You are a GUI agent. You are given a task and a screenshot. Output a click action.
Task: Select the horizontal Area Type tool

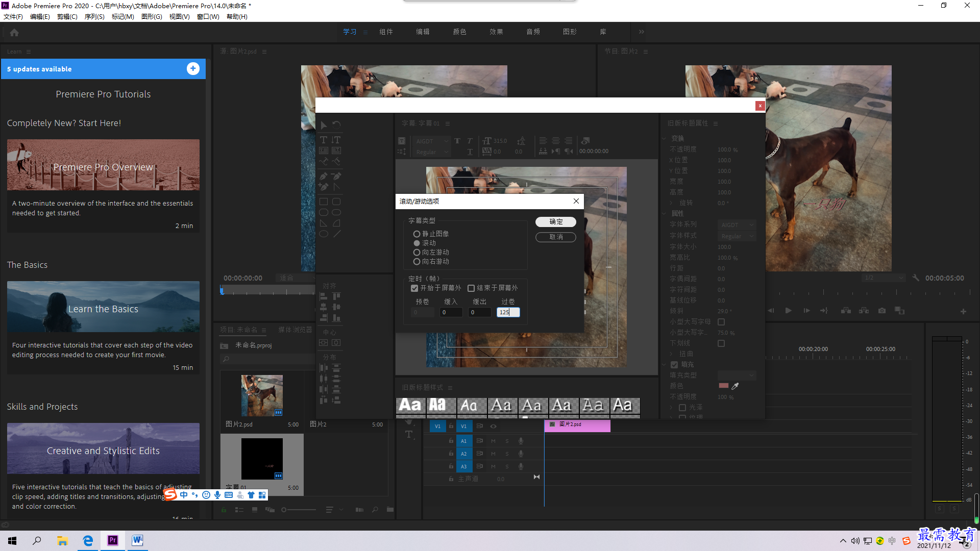pyautogui.click(x=324, y=151)
